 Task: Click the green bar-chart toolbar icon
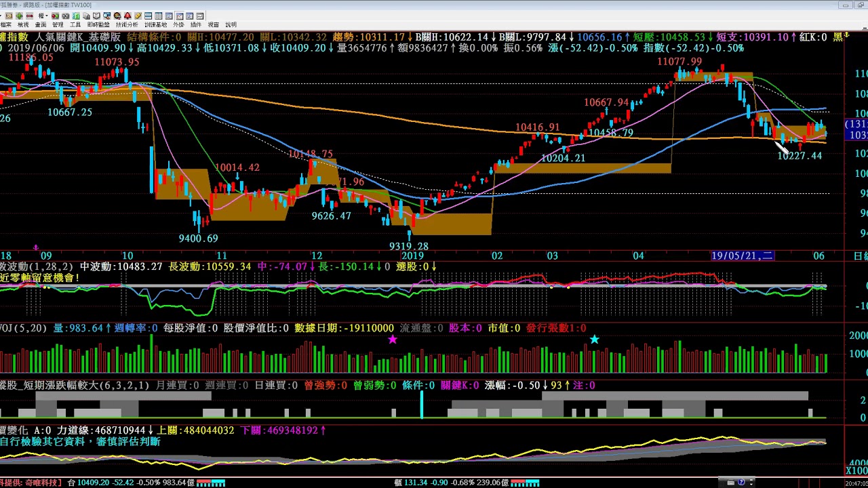76,16
